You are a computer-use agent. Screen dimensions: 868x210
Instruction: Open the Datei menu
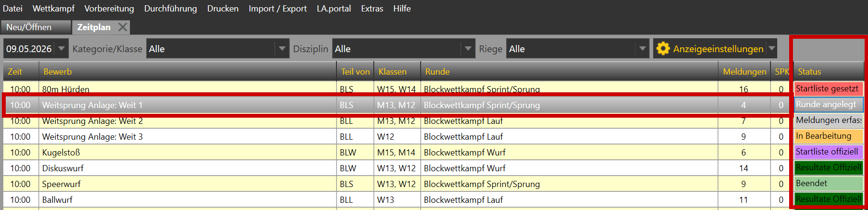coord(12,9)
